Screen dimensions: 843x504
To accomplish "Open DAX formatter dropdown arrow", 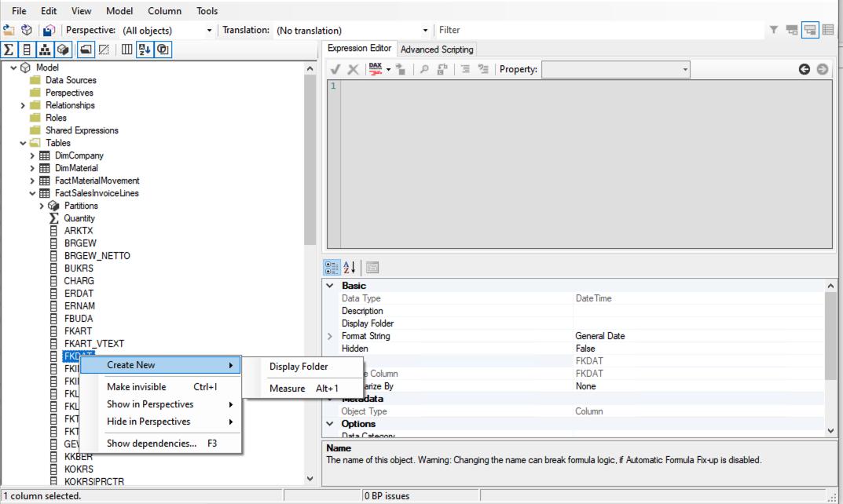I will 388,69.
